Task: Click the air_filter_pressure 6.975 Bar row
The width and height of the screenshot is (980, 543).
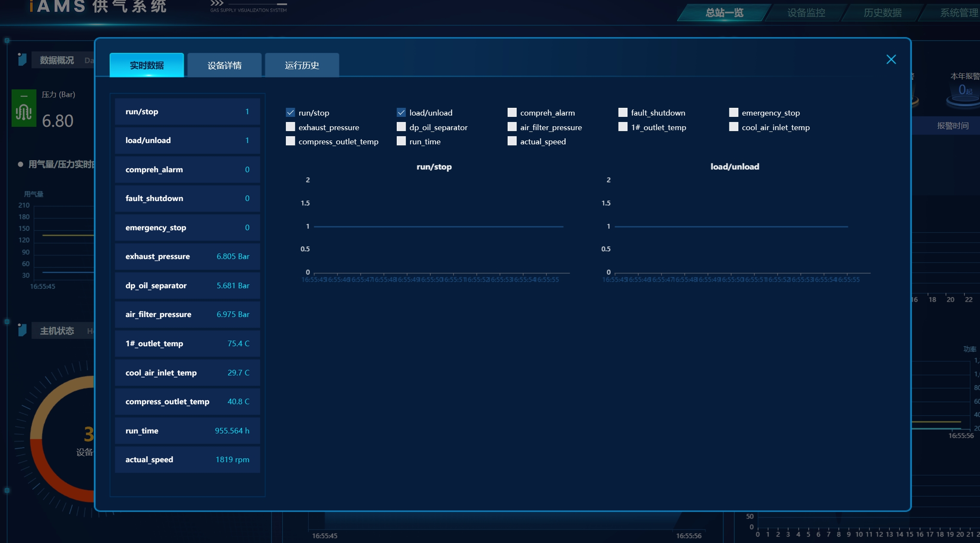Action: click(187, 314)
